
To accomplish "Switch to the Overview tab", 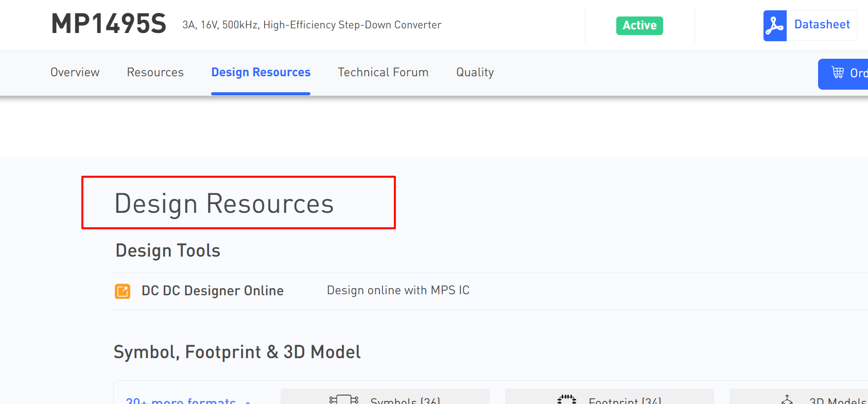I will click(75, 73).
